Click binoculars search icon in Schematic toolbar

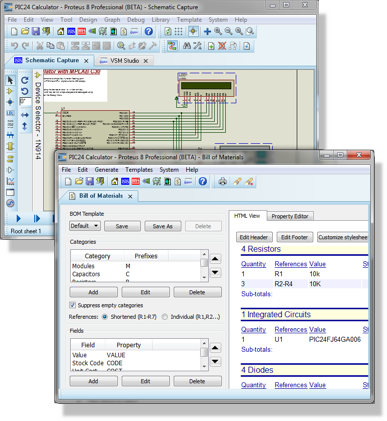(x=187, y=46)
